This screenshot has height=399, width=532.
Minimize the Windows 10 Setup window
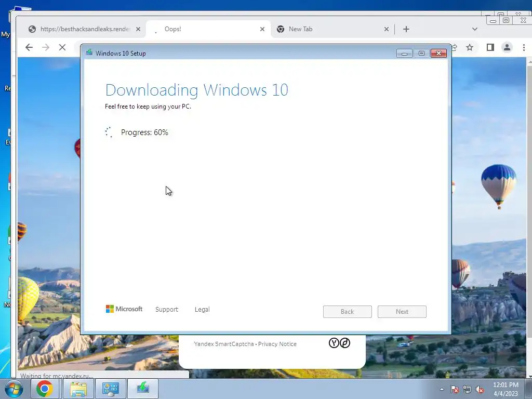pos(404,54)
